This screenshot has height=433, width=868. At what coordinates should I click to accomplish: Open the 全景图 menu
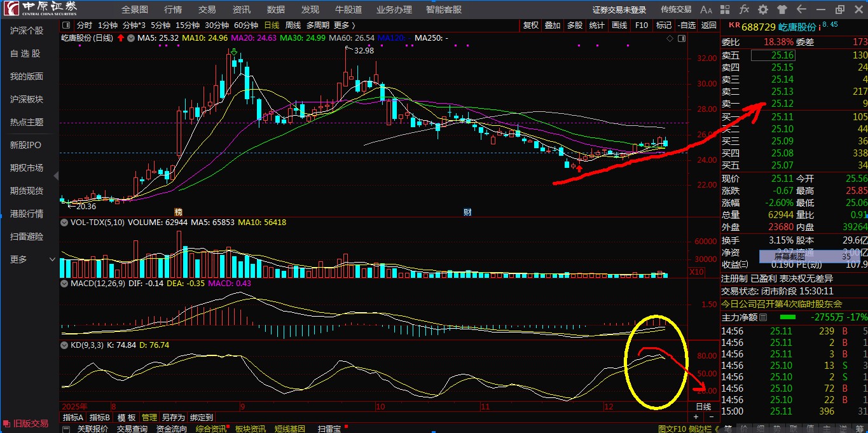[x=135, y=10]
